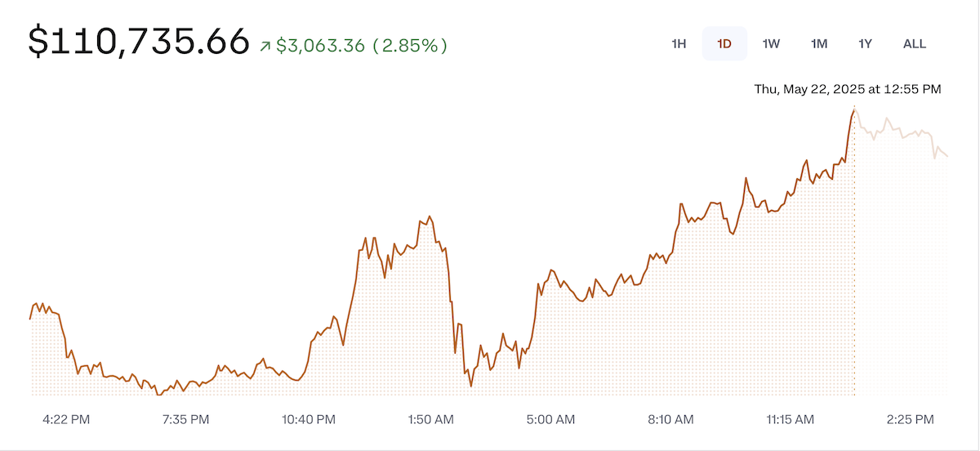Click the Thu, May 22, 2025 timestamp label

(x=848, y=89)
